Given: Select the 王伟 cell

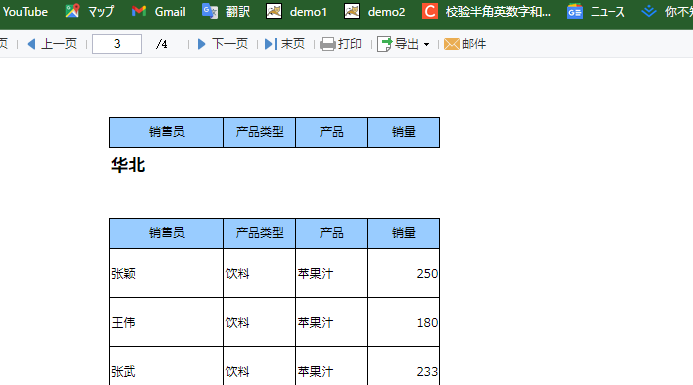Looking at the screenshot, I should tap(166, 322).
